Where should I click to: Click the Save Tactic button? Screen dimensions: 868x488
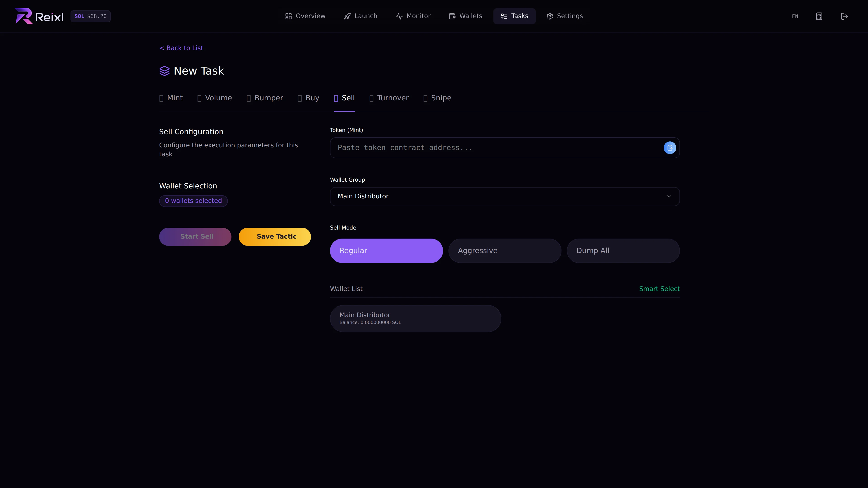275,237
